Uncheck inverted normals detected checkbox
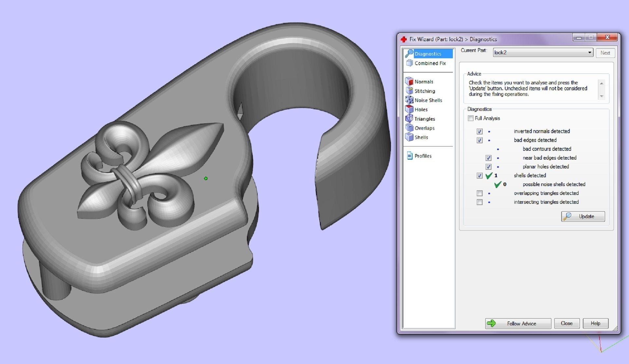This screenshot has height=364, width=629. [x=479, y=131]
